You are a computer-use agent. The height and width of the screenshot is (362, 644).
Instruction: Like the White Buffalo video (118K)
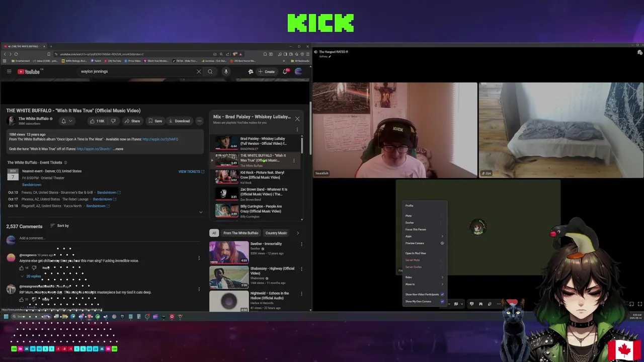97,121
